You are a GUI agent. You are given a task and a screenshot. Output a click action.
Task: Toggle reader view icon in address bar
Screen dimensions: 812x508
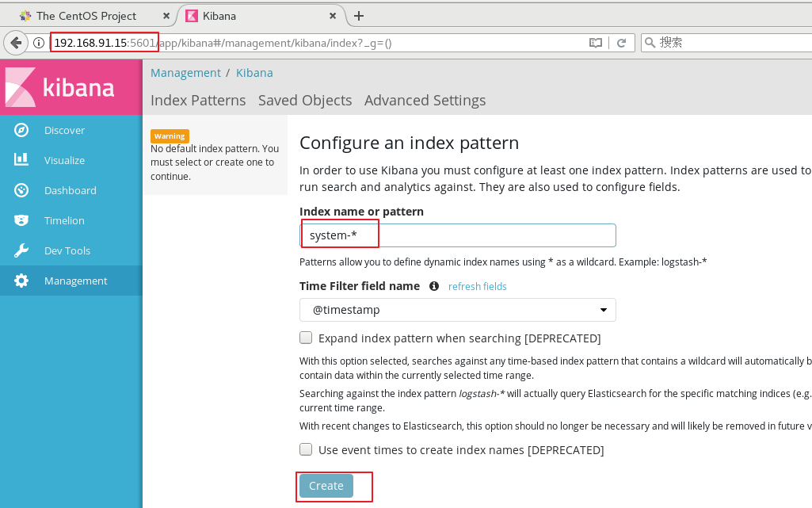596,43
